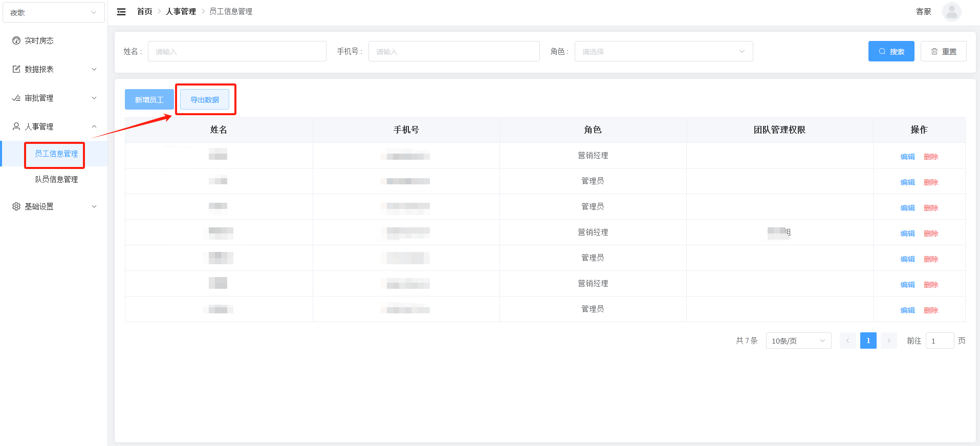Focus the 前往 page number input

(940, 341)
